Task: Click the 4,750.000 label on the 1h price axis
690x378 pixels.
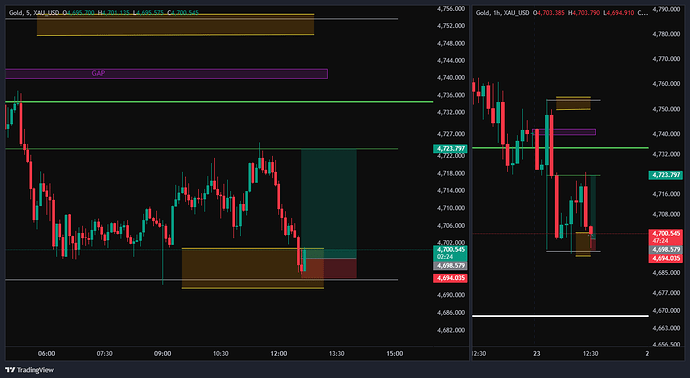Action: pyautogui.click(x=667, y=109)
